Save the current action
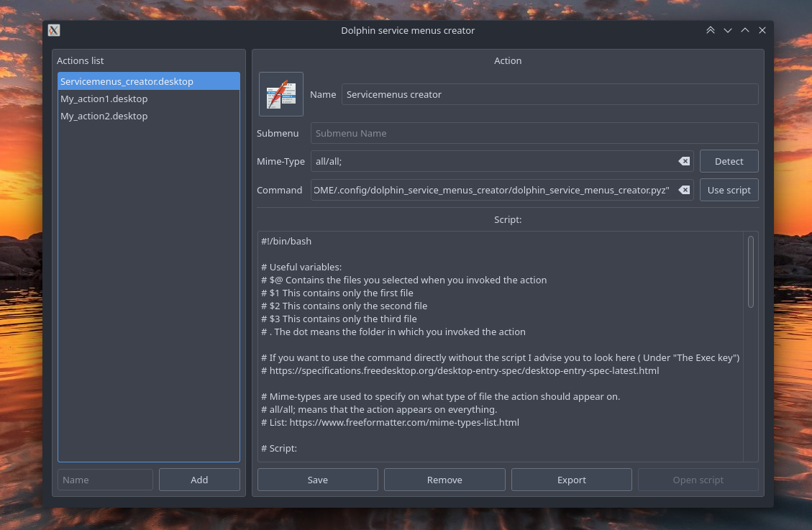Screen dimensions: 812x530 coord(317,480)
